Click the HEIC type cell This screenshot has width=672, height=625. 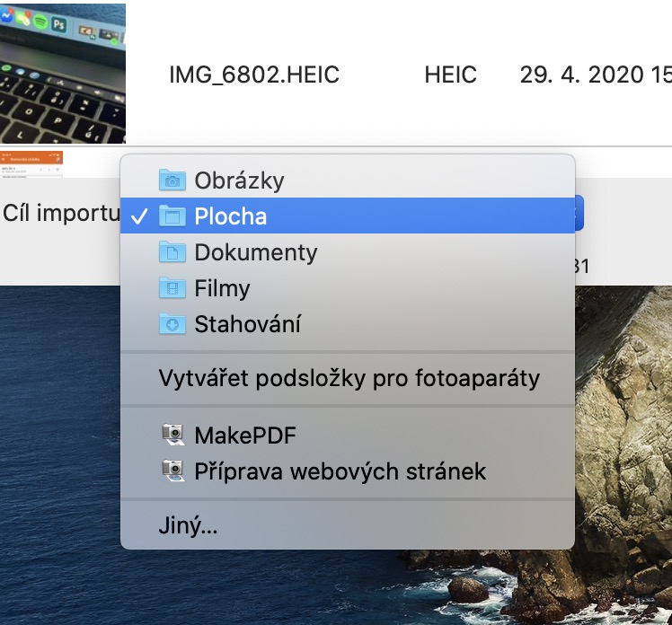tap(451, 75)
